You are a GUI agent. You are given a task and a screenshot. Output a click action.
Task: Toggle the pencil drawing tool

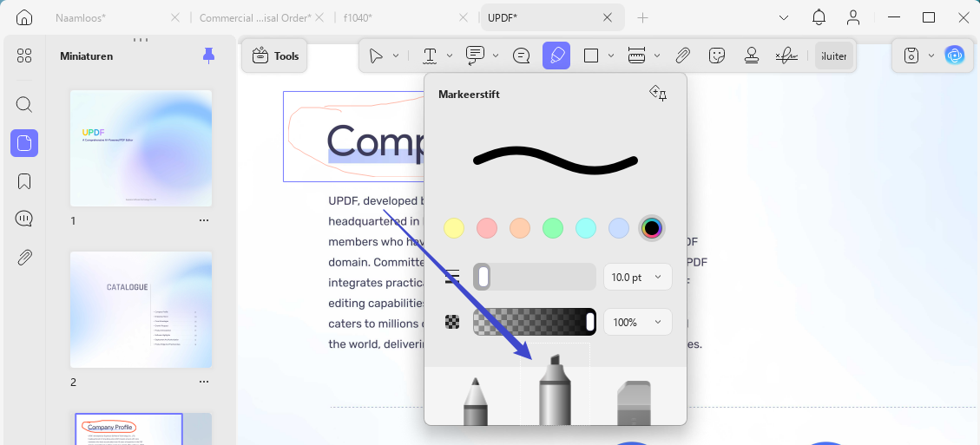coord(556,56)
